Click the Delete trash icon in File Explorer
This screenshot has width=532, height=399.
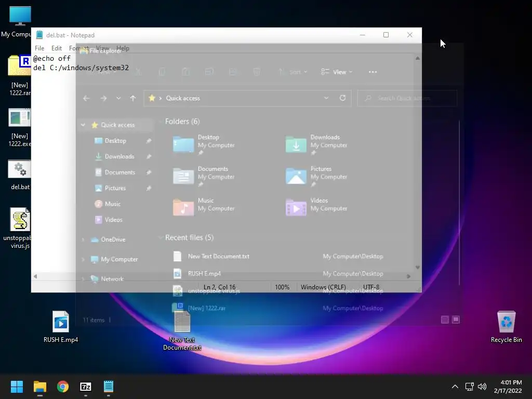pyautogui.click(x=257, y=72)
